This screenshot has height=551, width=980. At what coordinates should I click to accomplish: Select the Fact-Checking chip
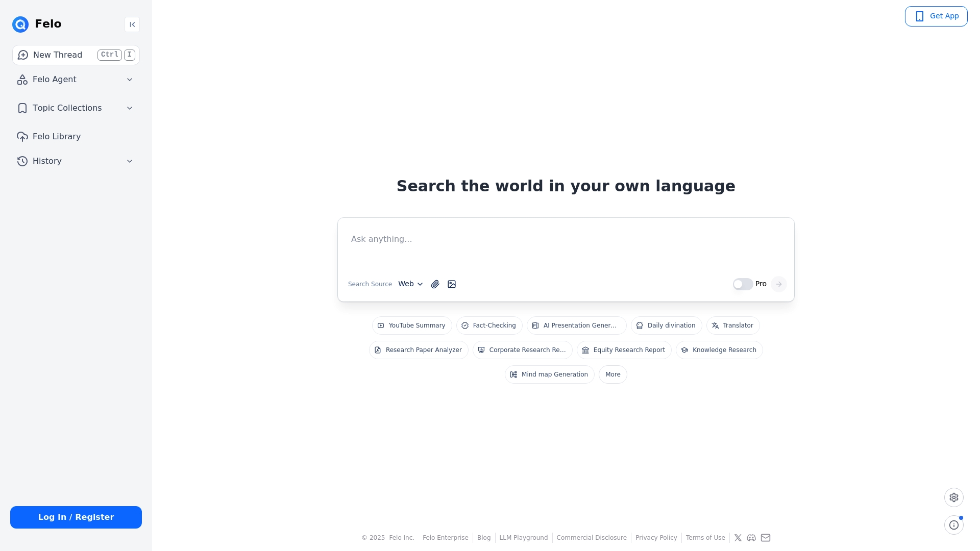(489, 325)
